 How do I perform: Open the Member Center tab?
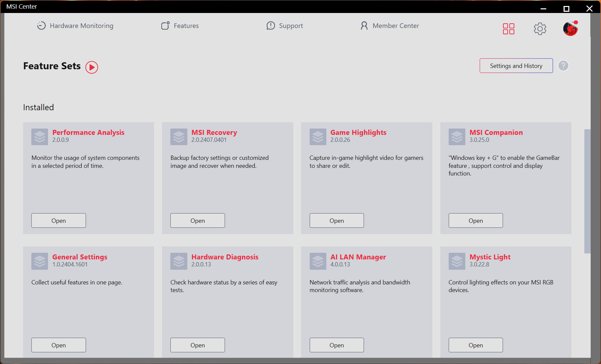click(390, 26)
